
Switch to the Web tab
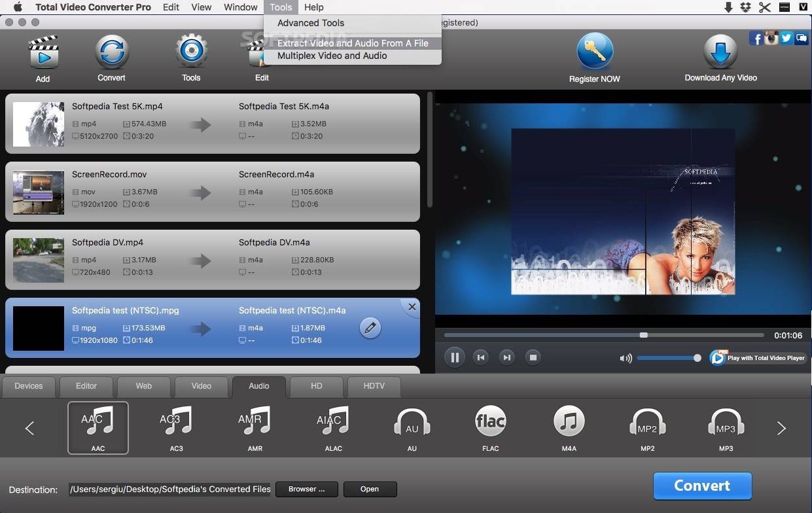pos(144,386)
